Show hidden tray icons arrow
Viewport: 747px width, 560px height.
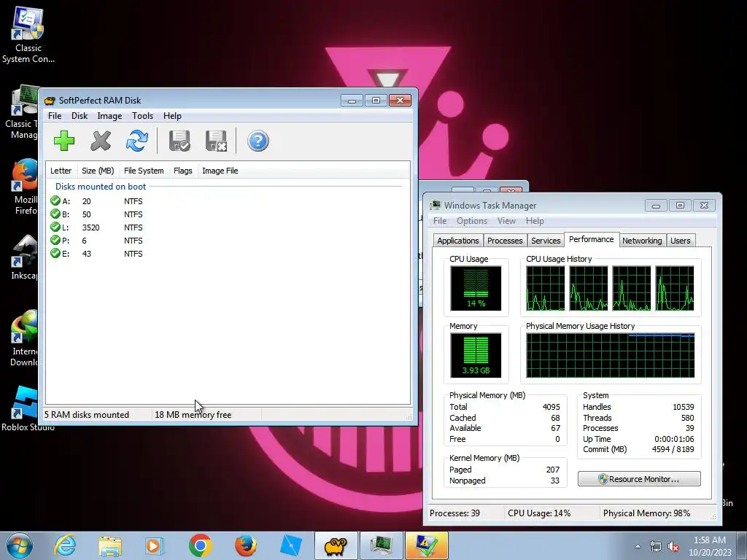[638, 546]
